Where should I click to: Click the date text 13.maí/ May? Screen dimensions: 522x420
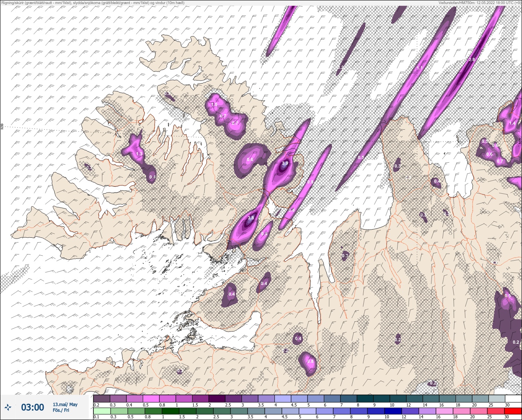(65, 404)
